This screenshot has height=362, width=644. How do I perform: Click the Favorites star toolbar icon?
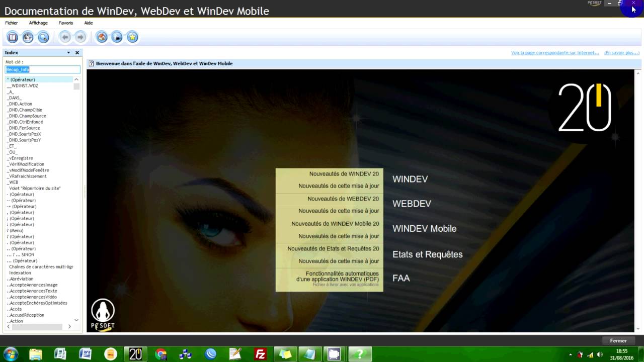[132, 37]
